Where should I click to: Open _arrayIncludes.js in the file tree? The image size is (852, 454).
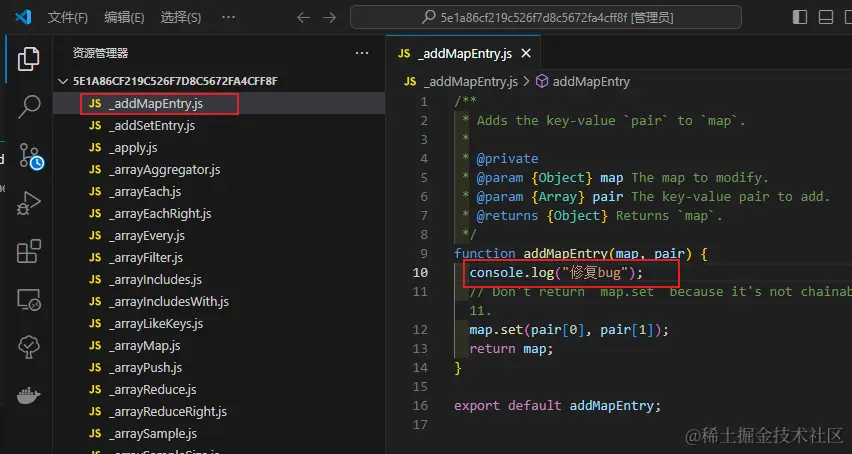coord(219,279)
